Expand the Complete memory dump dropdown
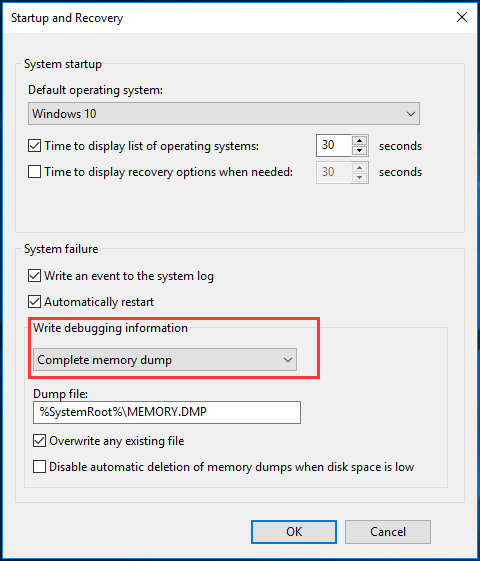The image size is (480, 561). point(165,360)
